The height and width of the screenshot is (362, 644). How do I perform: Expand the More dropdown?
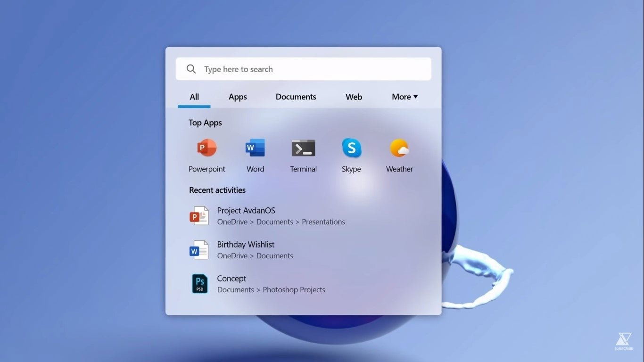click(x=405, y=97)
